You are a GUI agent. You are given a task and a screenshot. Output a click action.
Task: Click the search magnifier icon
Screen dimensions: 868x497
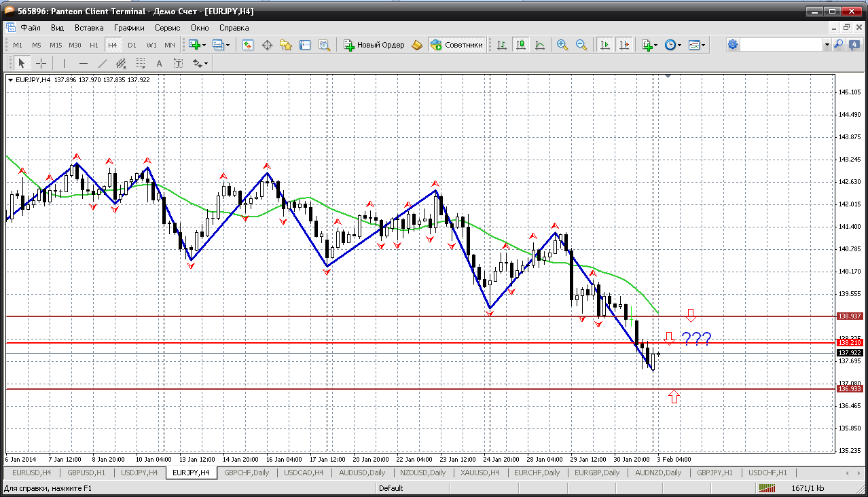coord(839,44)
